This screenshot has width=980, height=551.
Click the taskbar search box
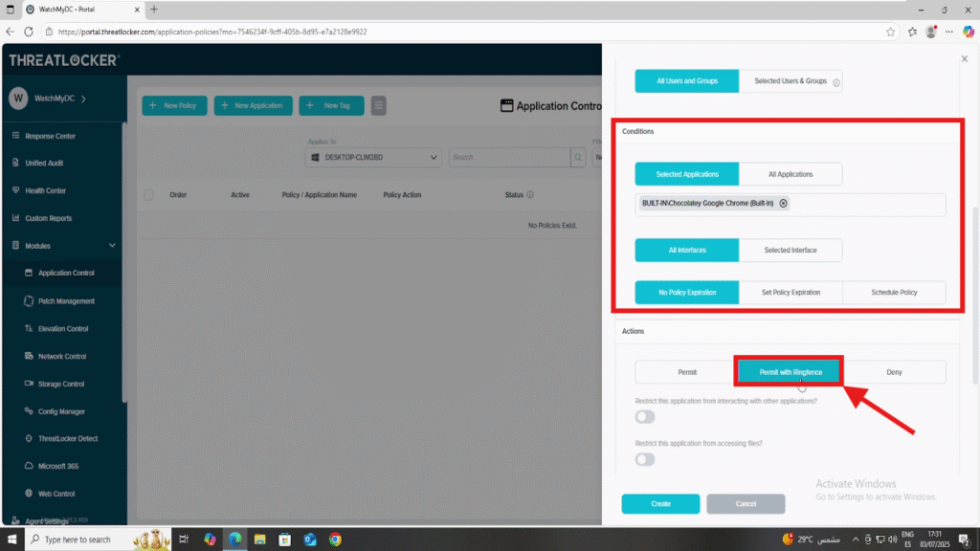pyautogui.click(x=97, y=540)
